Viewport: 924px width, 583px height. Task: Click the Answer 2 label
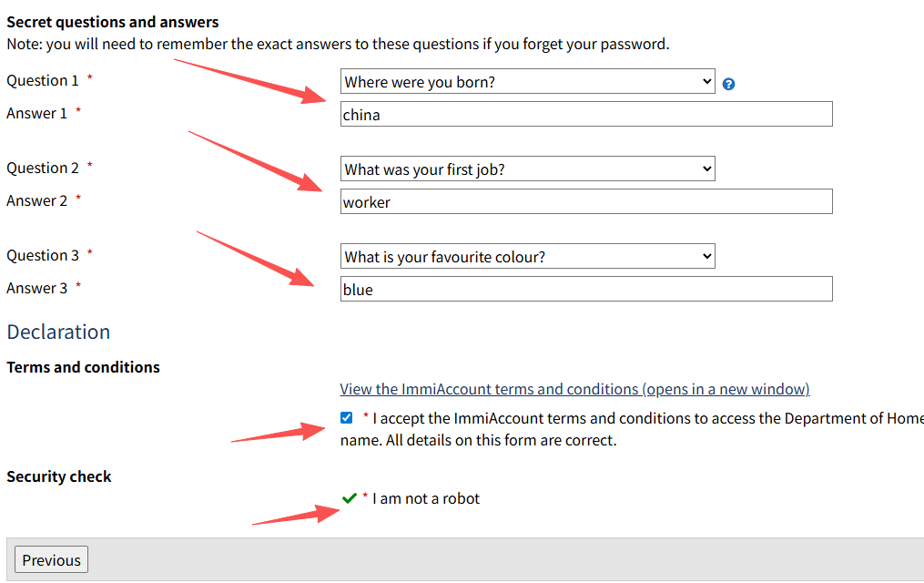(36, 200)
